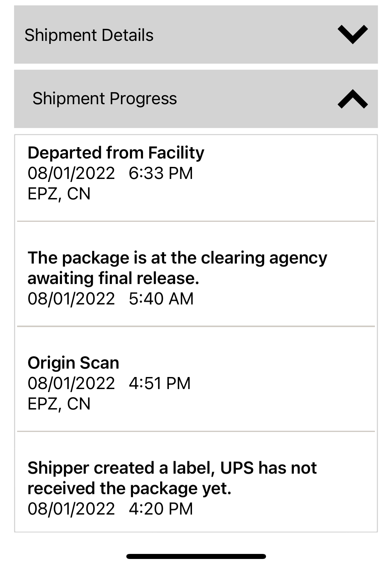This screenshot has width=392, height=567.
Task: Tap EPZ, CN under Departed from Facility
Action: click(x=59, y=194)
